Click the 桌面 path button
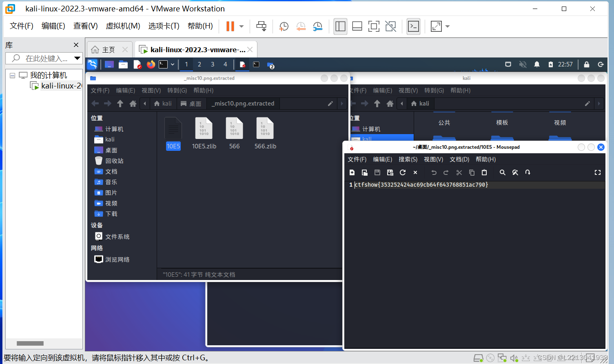Image resolution: width=614 pixels, height=364 pixels. pyautogui.click(x=191, y=104)
